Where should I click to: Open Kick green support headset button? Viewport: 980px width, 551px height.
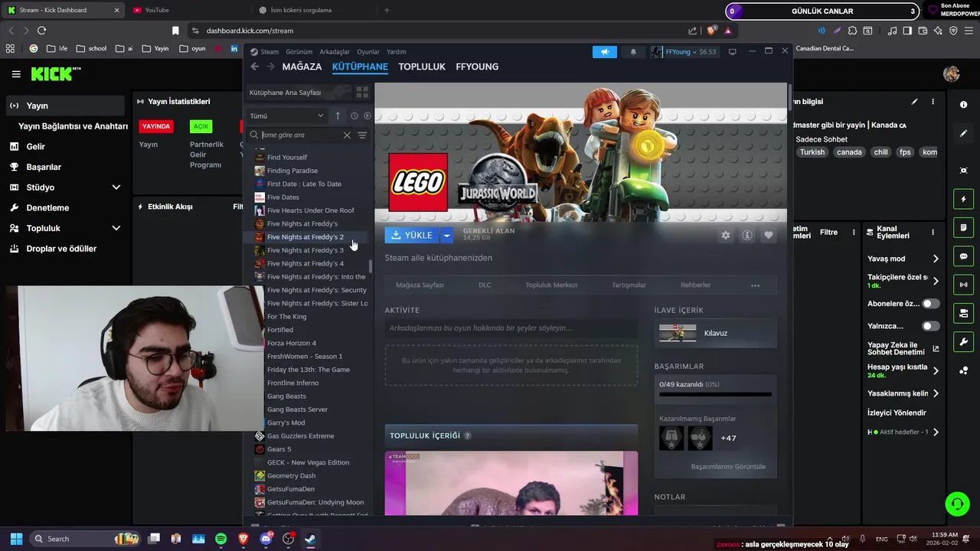957,504
